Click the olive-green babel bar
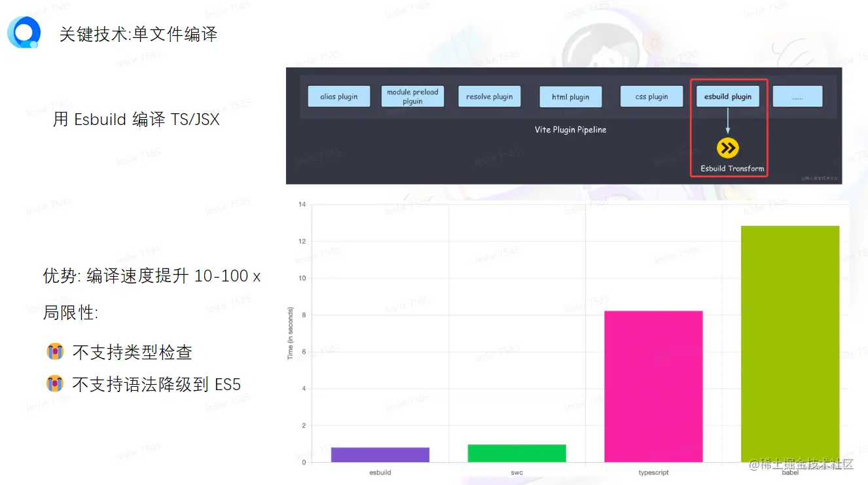Screen dimensions: 868x485 790,344
